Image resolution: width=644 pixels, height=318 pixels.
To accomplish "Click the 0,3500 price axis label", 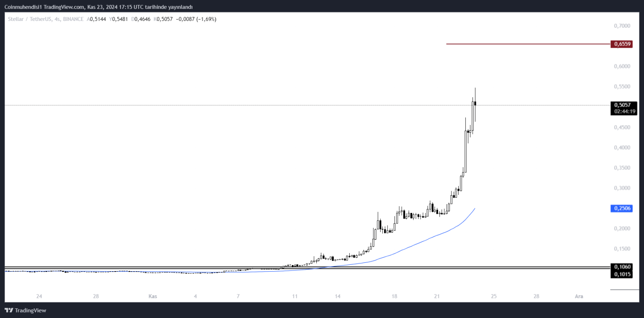I will (x=622, y=168).
